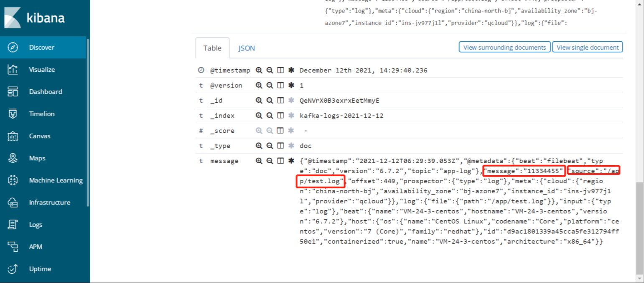Open Logs section
Viewport: 644px width, 283px height.
pos(43,224)
